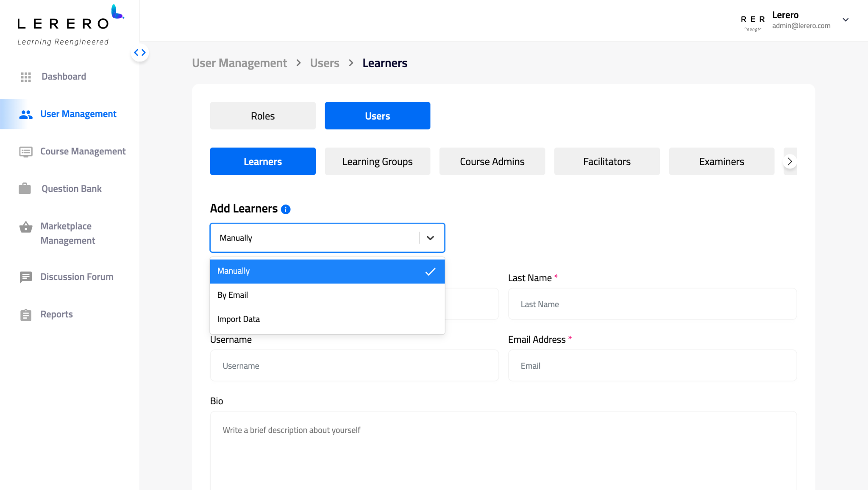The width and height of the screenshot is (868, 490).
Task: Choose the By Email option
Action: point(327,295)
